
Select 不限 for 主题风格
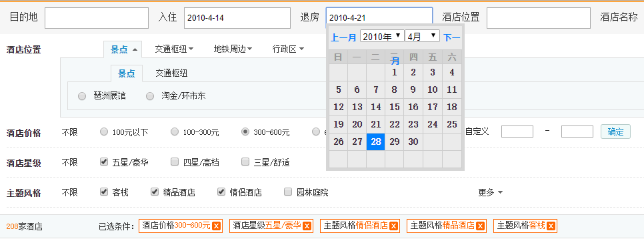tap(69, 192)
